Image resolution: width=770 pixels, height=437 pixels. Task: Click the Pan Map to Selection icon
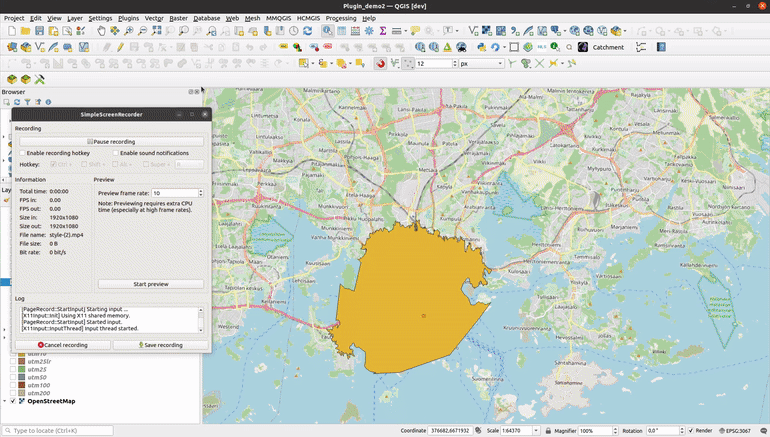114,31
